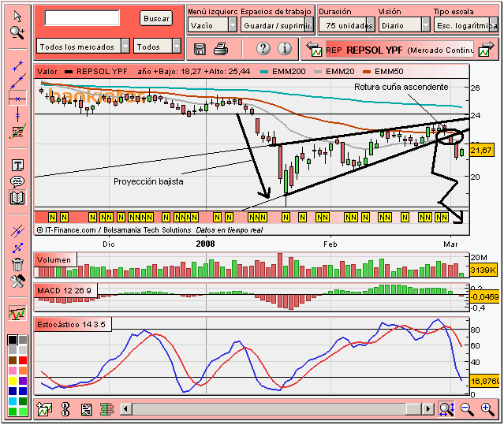Image resolution: width=504 pixels, height=425 pixels.
Task: Choose the vertical line drawing tool
Action: point(17,114)
